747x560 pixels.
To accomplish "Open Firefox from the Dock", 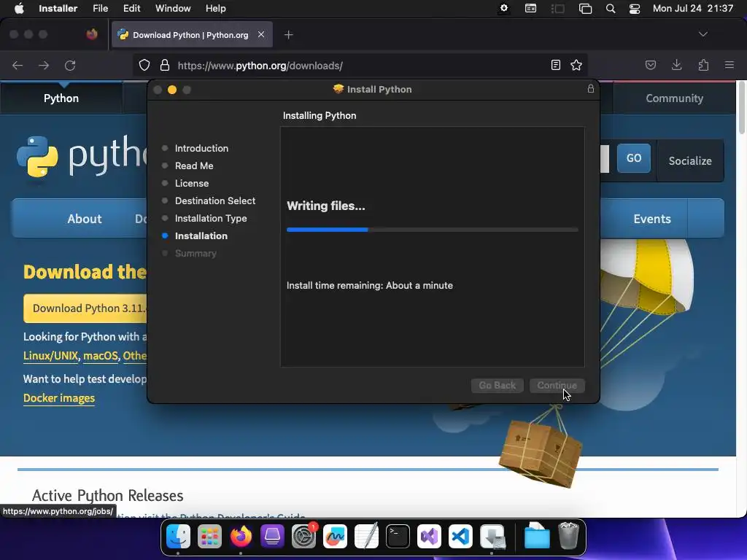I will coord(241,536).
